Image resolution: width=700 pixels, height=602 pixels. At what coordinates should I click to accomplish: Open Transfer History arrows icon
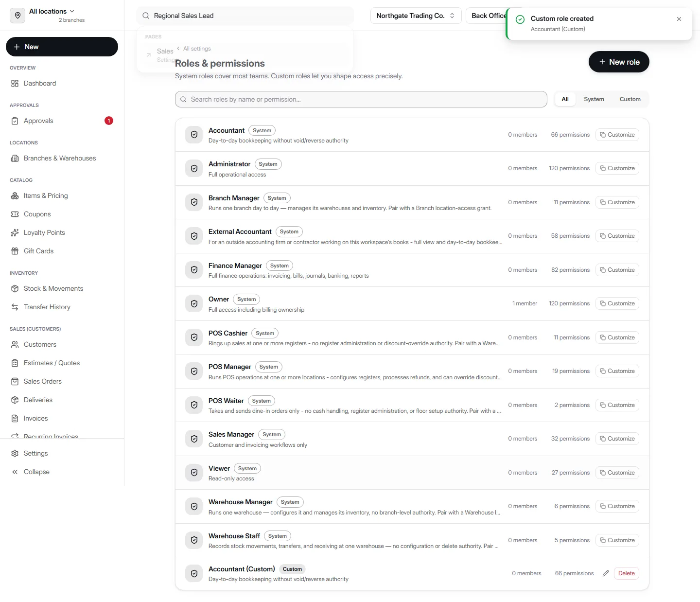[15, 307]
